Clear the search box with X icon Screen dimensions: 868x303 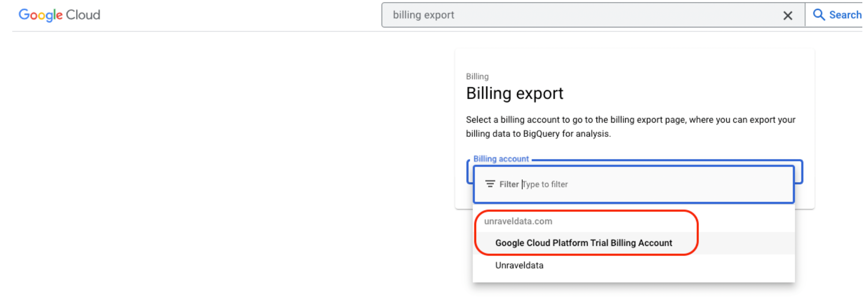[x=788, y=16]
